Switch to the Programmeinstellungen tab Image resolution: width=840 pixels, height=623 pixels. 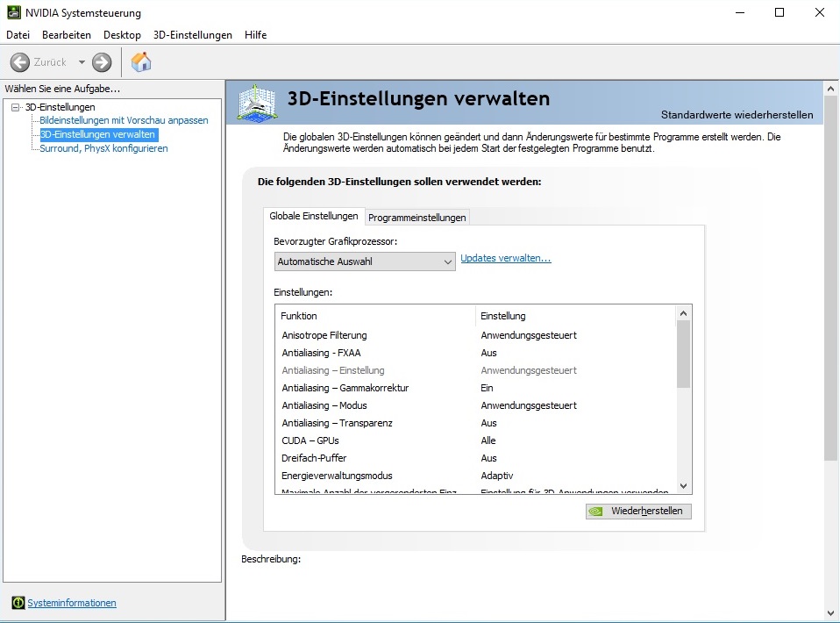416,217
